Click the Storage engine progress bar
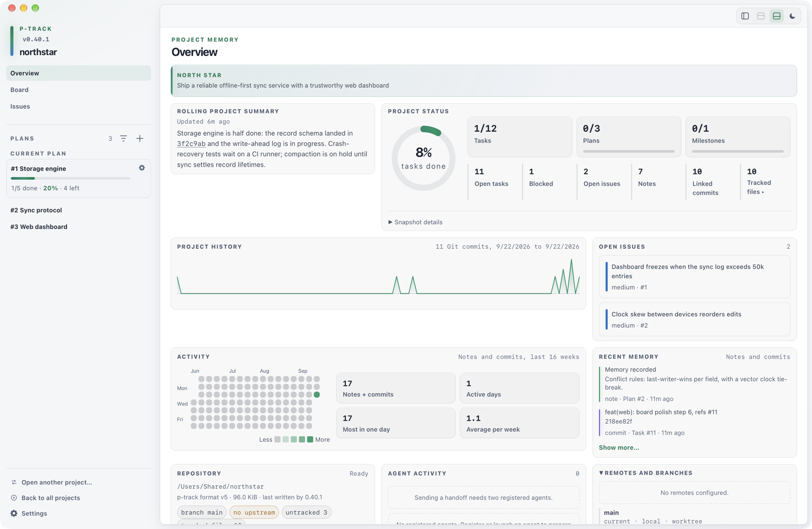 pyautogui.click(x=71, y=179)
